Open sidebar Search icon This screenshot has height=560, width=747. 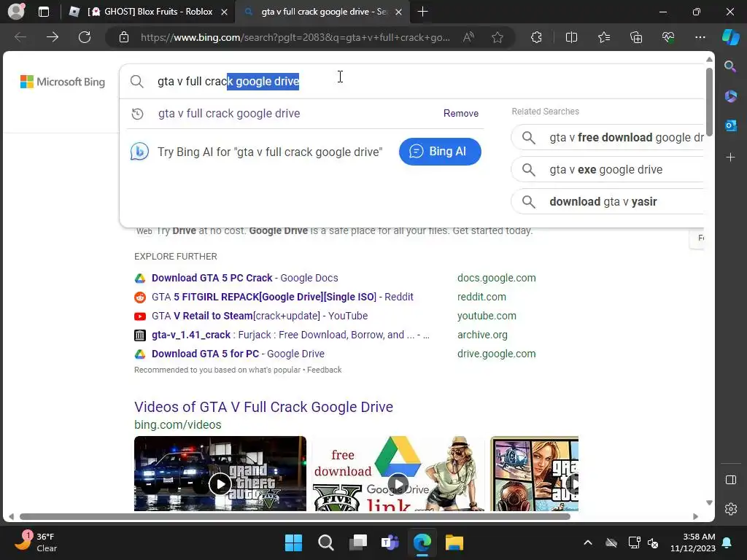coord(730,66)
